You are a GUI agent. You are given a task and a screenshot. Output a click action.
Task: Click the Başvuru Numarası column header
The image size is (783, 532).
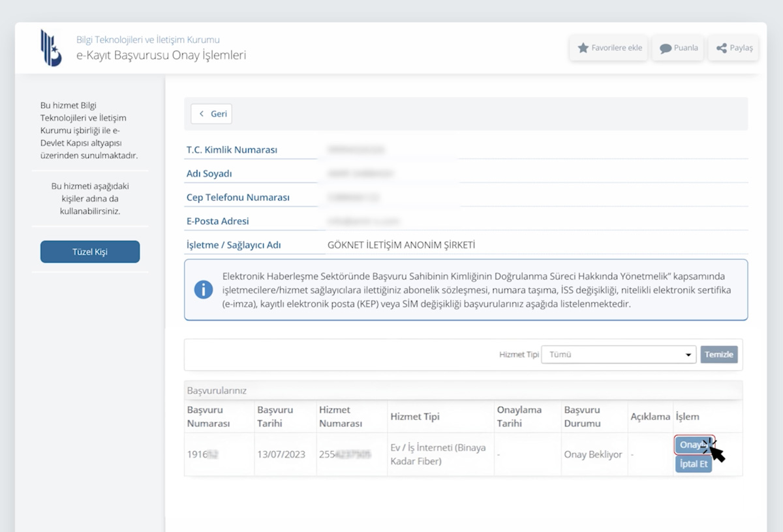(x=209, y=417)
